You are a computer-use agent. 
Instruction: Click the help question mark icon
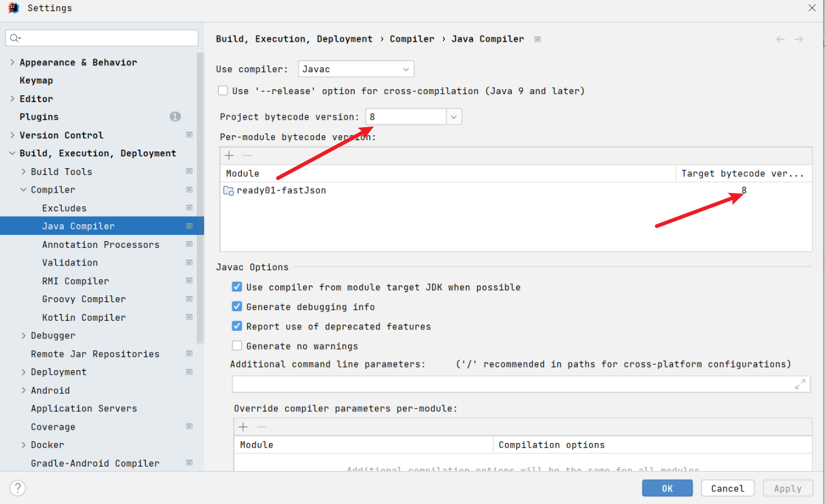tap(17, 488)
